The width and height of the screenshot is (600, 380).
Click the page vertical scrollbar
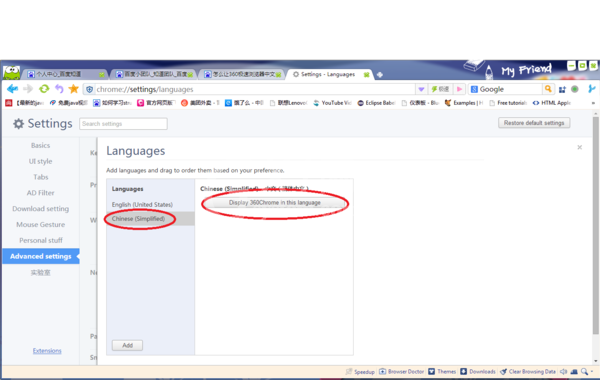coord(596,226)
